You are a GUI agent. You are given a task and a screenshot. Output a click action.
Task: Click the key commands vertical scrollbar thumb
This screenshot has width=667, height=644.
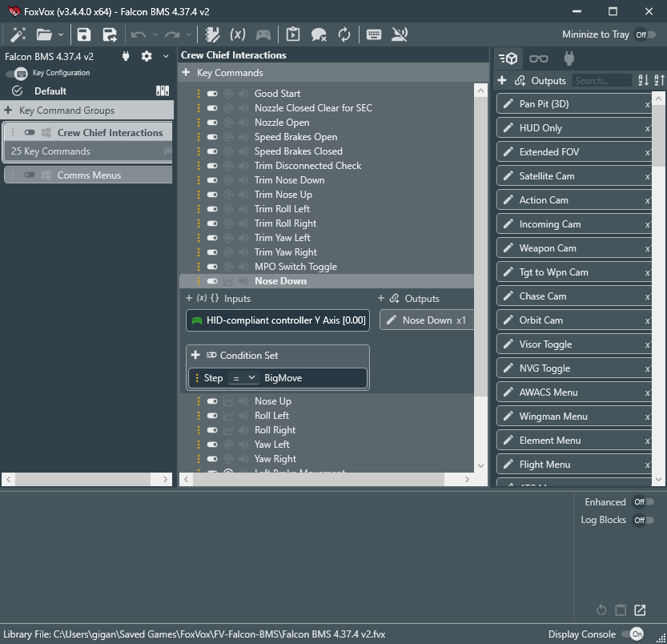click(x=480, y=247)
